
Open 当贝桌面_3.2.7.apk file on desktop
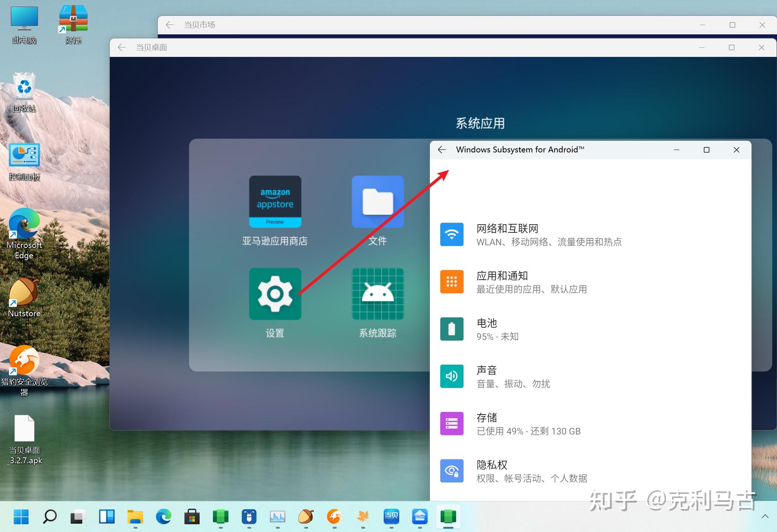(24, 429)
